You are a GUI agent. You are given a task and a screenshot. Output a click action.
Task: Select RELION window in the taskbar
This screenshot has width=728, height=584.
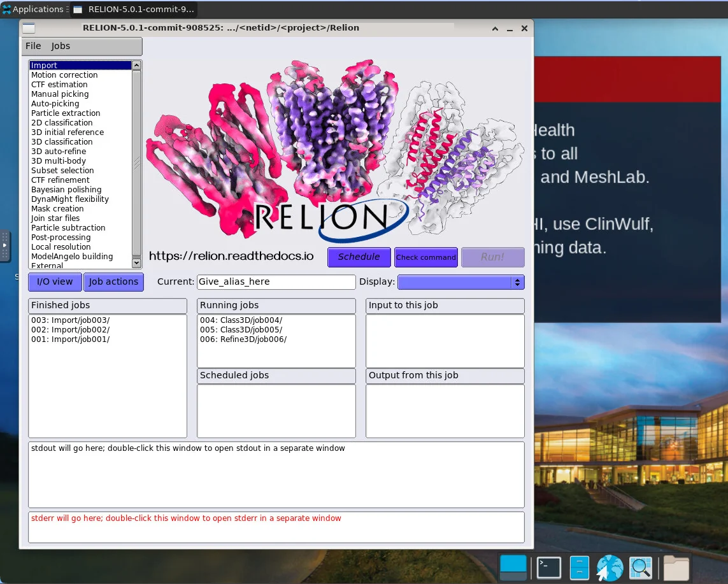pos(134,9)
